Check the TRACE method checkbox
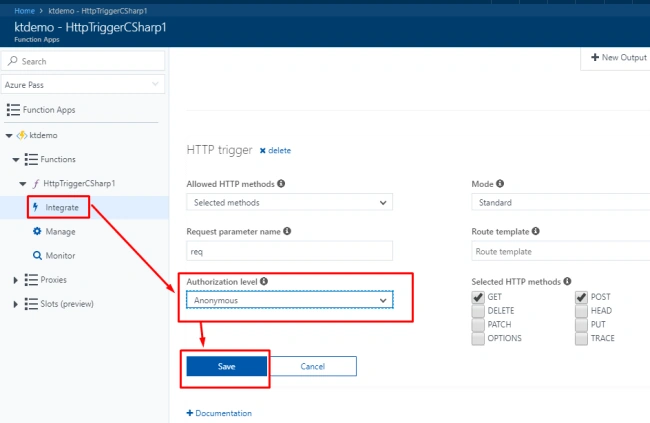Viewport: 650px width, 423px height. coord(581,338)
